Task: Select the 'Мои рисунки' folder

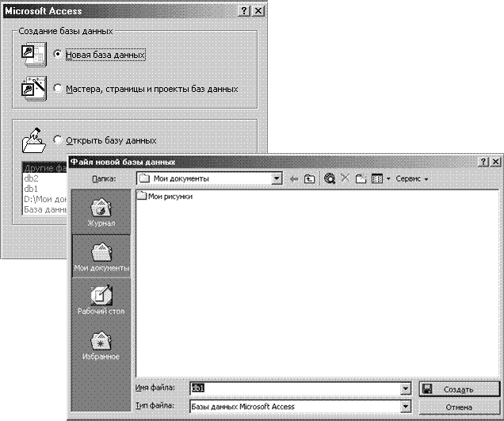Action: pyautogui.click(x=165, y=196)
